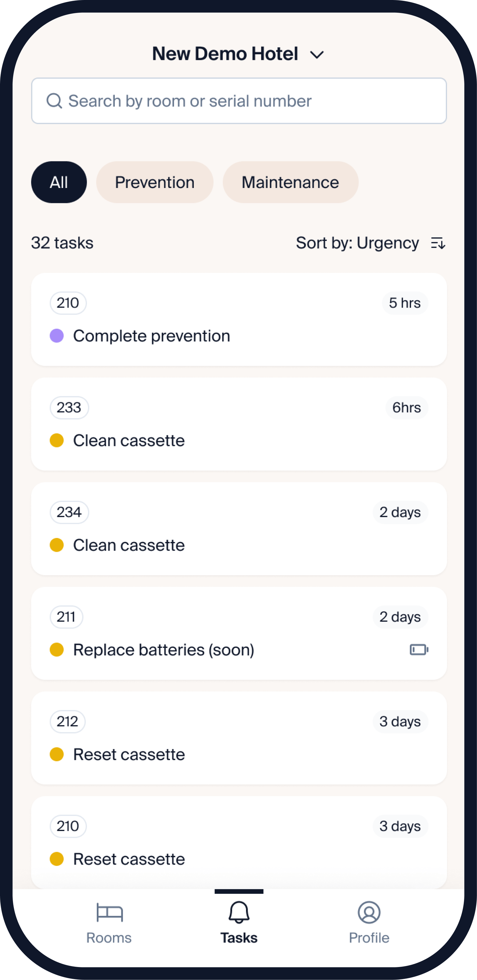Switch to the Rooms tab label
Screen dimensions: 477x980
(109, 938)
